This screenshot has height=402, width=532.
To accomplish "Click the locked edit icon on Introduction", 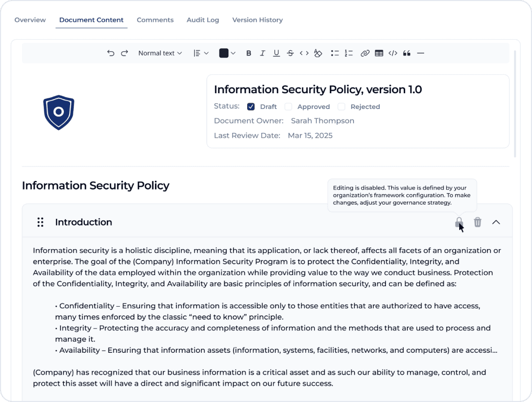I will (x=459, y=222).
